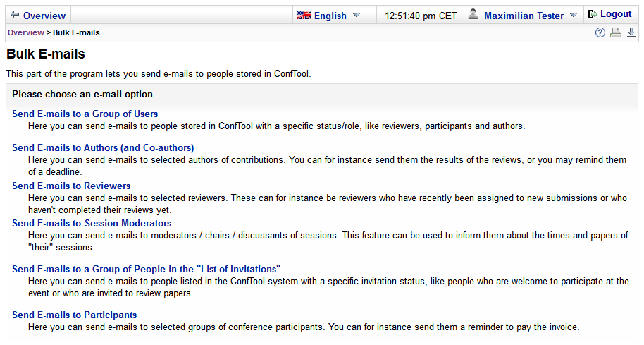The width and height of the screenshot is (644, 345).
Task: Click the UK flag language icon
Action: pos(304,16)
